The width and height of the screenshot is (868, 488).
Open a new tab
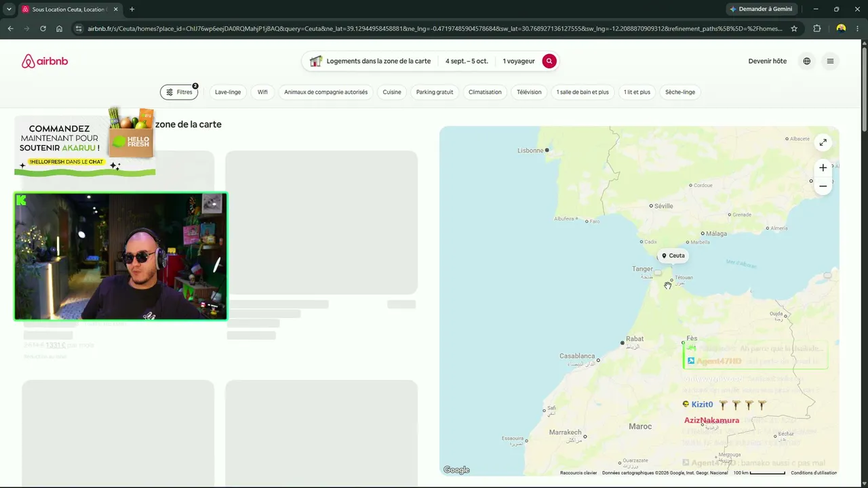pos(132,9)
